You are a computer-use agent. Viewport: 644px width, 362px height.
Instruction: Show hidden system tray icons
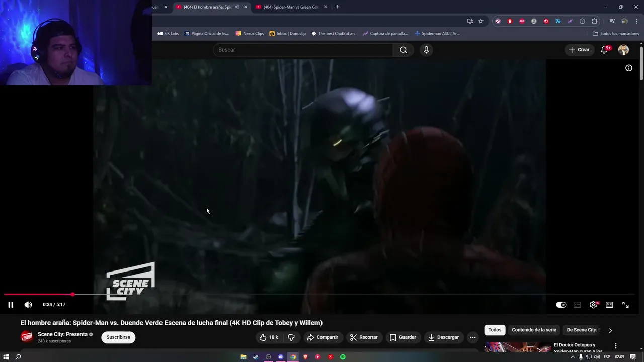click(x=573, y=357)
